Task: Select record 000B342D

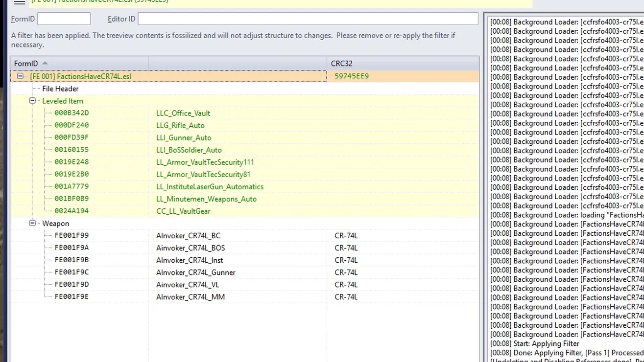Action: coord(72,113)
